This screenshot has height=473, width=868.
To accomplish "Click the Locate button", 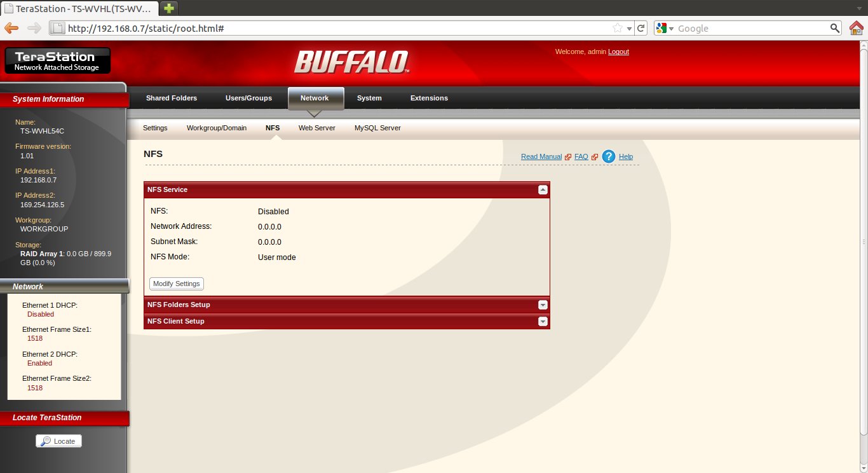I will (x=59, y=441).
